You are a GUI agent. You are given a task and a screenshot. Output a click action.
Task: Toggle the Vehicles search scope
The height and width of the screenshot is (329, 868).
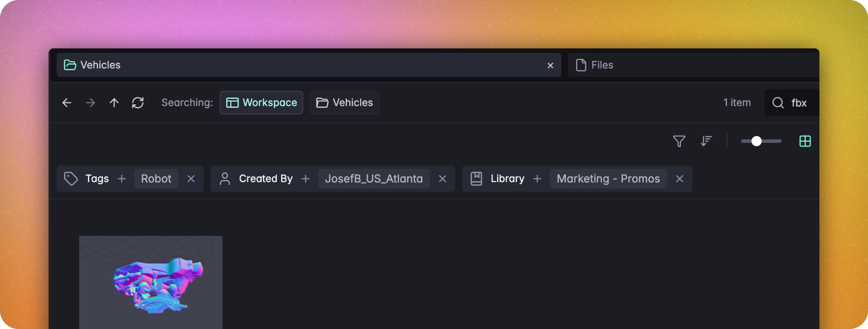[x=344, y=103]
